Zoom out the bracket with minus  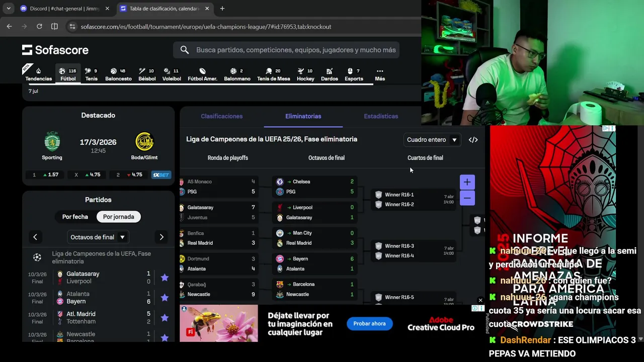click(x=467, y=198)
